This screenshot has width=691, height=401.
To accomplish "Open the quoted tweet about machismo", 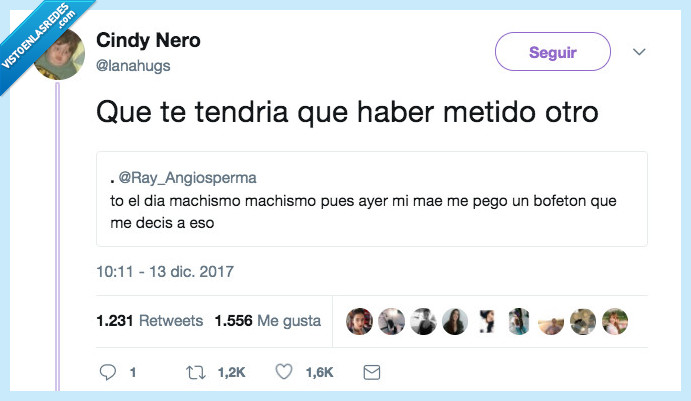I will [372, 199].
